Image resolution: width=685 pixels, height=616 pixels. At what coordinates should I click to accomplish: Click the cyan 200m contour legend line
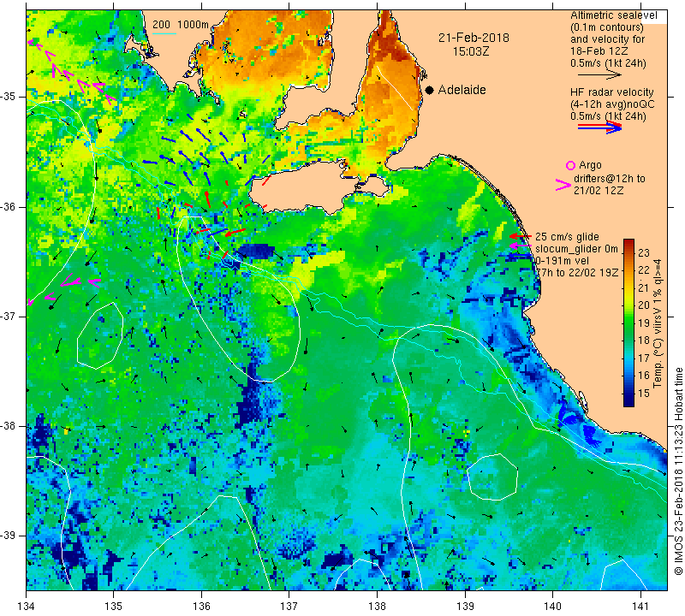click(x=164, y=33)
